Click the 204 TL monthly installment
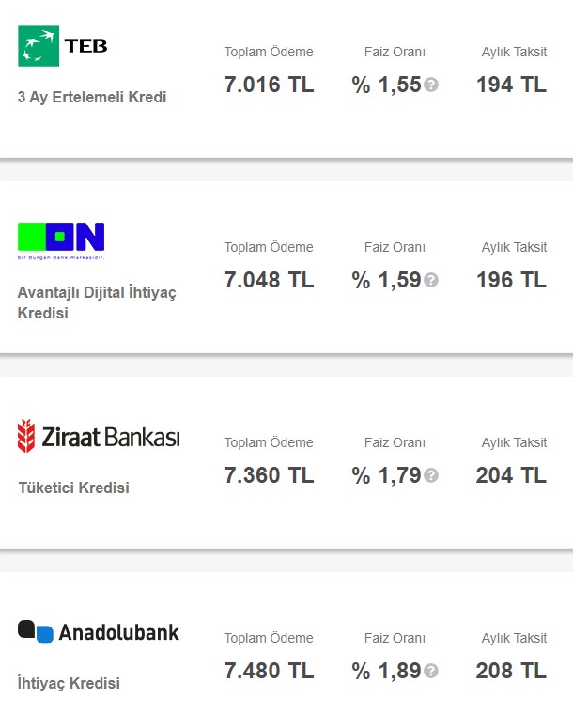 511,476
